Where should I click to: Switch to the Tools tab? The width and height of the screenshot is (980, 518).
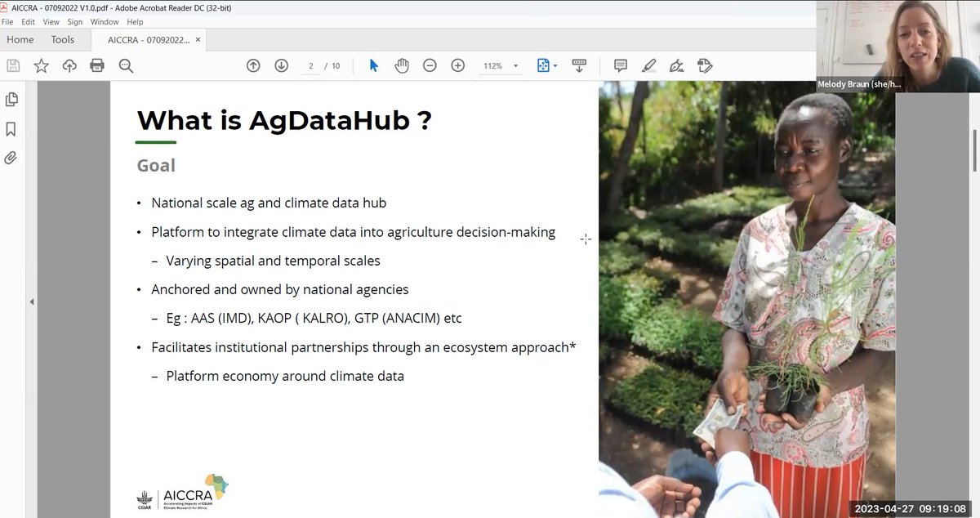coord(63,39)
